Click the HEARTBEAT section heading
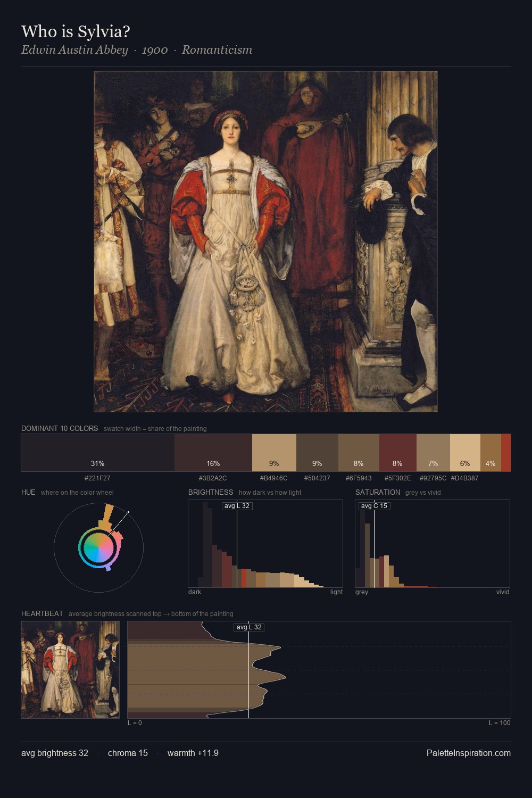Viewport: 532px width, 798px height. tap(42, 613)
